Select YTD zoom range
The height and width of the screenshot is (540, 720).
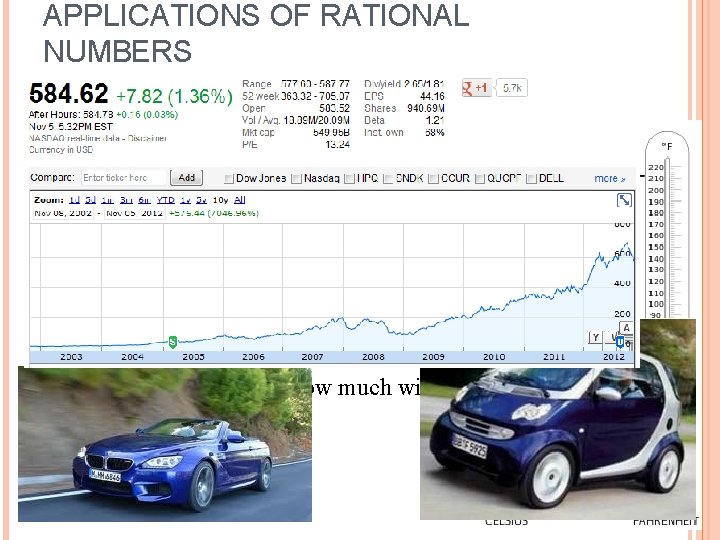click(x=165, y=200)
